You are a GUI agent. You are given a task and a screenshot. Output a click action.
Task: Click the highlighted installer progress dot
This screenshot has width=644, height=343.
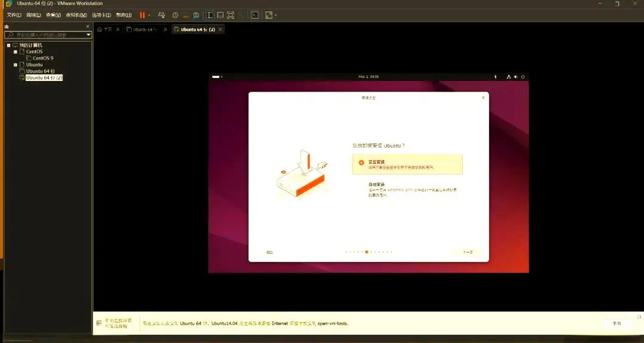(366, 252)
